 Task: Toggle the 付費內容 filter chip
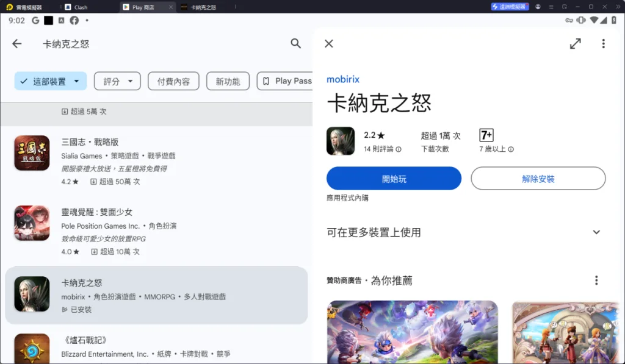click(x=173, y=81)
